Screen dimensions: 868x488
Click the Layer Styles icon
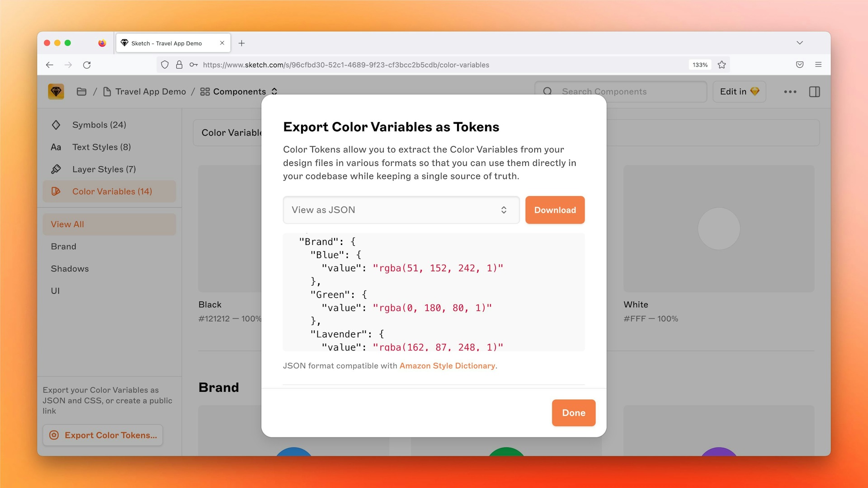point(56,169)
